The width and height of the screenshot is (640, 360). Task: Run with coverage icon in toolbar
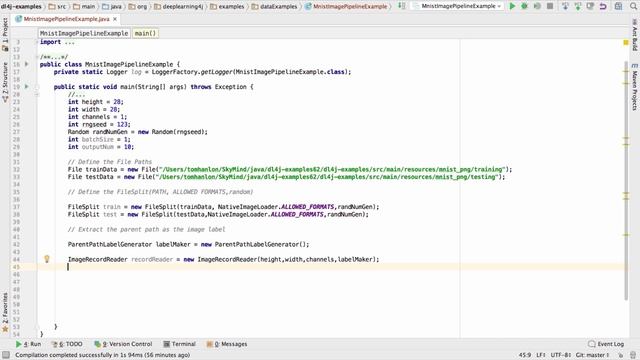(537, 6)
